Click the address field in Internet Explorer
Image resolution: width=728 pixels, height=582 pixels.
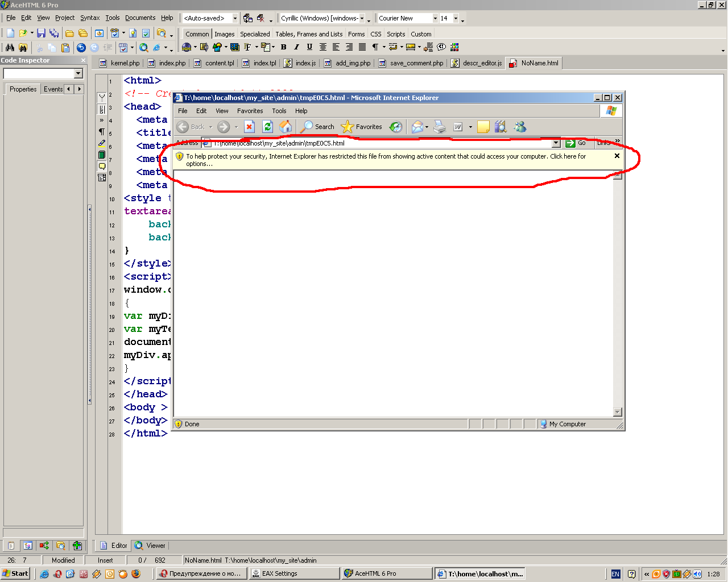coord(382,143)
